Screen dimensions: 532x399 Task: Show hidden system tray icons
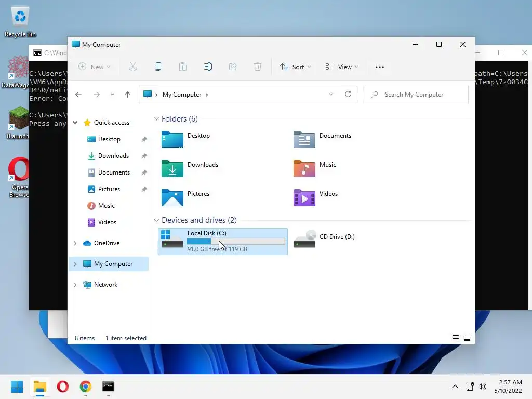click(x=455, y=387)
